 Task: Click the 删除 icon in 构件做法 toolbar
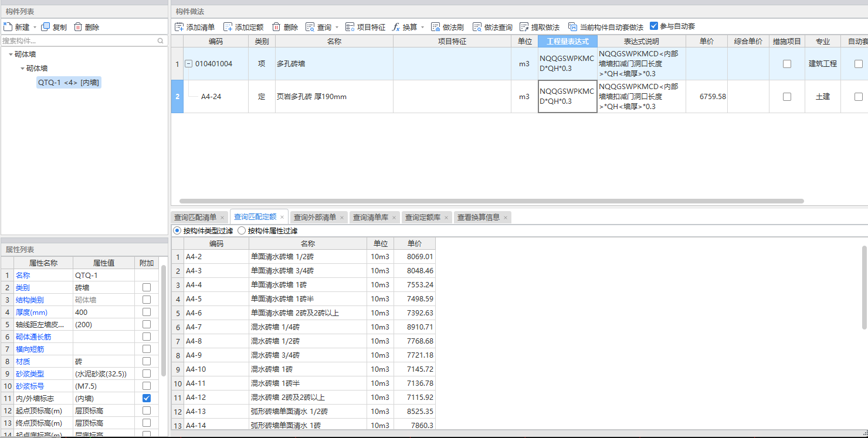tap(276, 27)
